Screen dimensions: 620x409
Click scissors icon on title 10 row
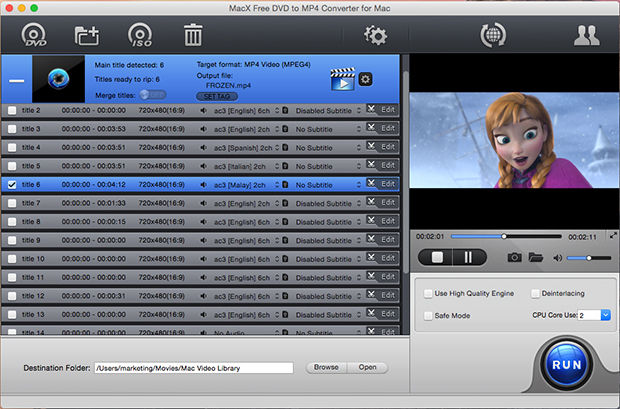point(371,258)
